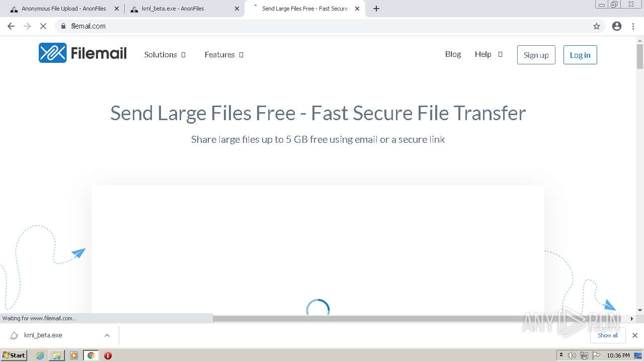Bookmark this page with the star icon

click(x=597, y=26)
